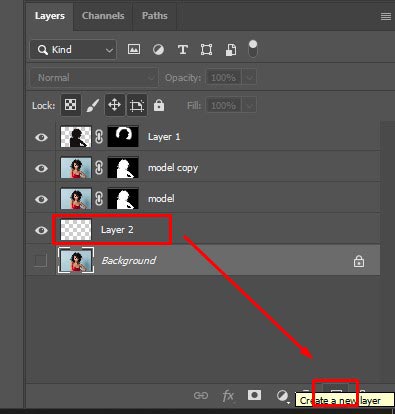The width and height of the screenshot is (395, 414).
Task: Open the Normal blend mode dropdown
Action: point(94,78)
